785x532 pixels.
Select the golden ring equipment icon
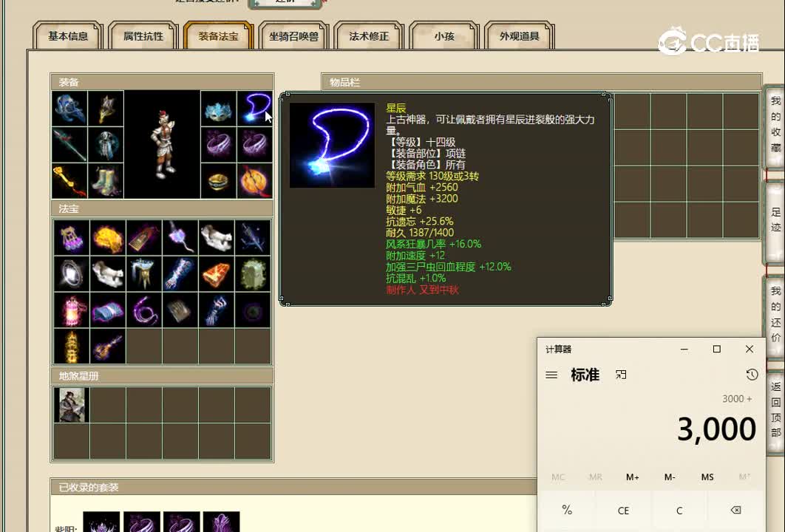coord(218,181)
